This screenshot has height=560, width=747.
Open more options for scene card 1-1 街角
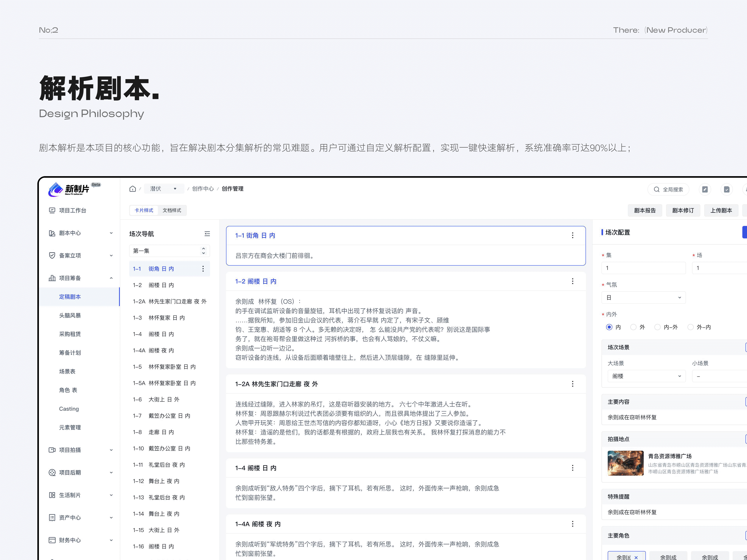pos(572,235)
